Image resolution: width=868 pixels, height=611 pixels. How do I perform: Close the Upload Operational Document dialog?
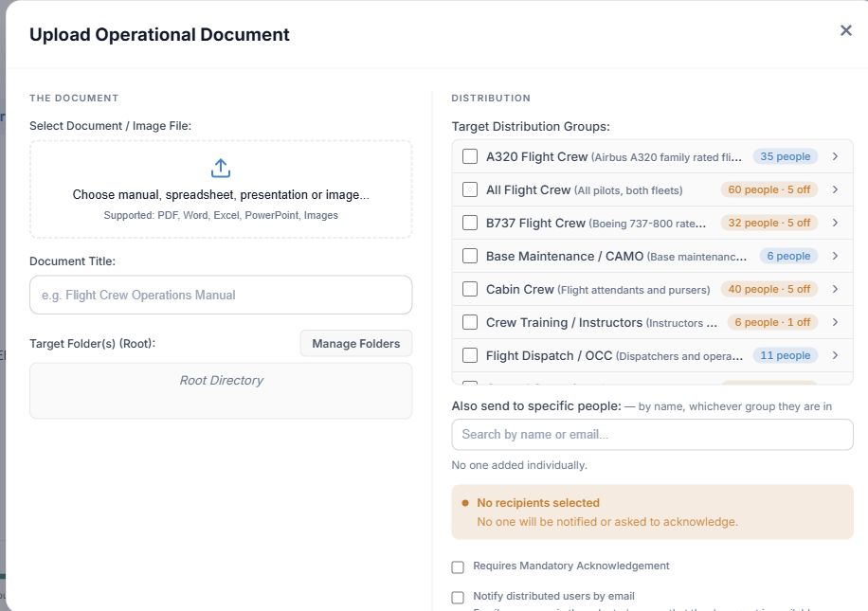click(x=845, y=30)
